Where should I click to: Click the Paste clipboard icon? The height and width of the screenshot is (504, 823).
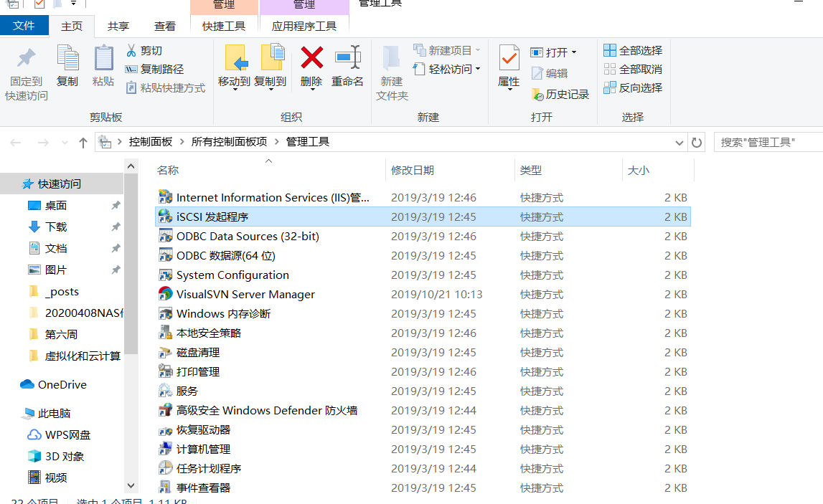(103, 57)
